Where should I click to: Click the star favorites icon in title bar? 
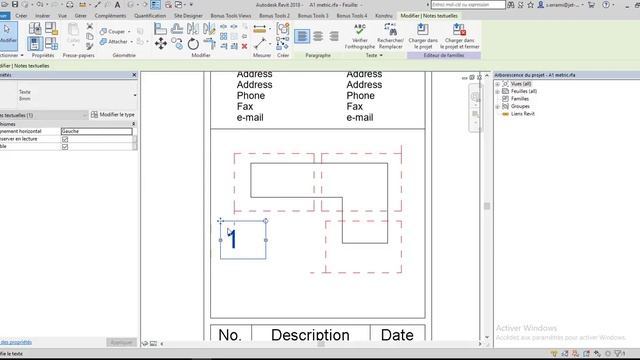tap(531, 5)
